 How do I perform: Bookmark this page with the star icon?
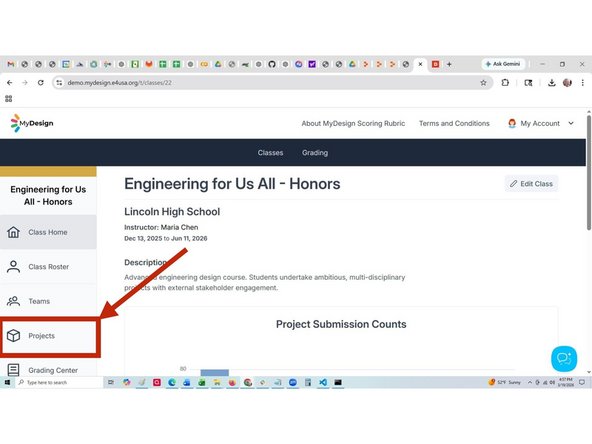[x=483, y=83]
